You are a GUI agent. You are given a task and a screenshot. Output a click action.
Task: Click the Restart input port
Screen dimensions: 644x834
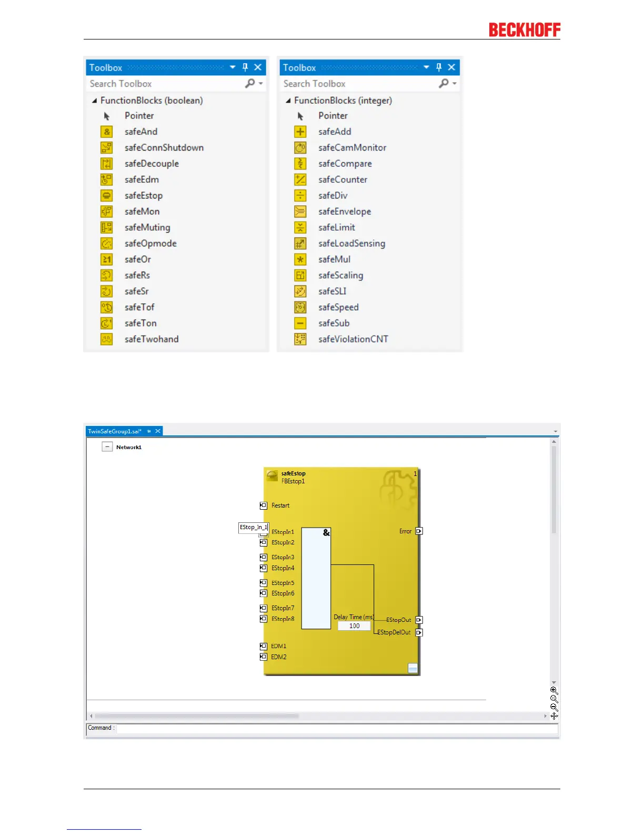pos(264,505)
